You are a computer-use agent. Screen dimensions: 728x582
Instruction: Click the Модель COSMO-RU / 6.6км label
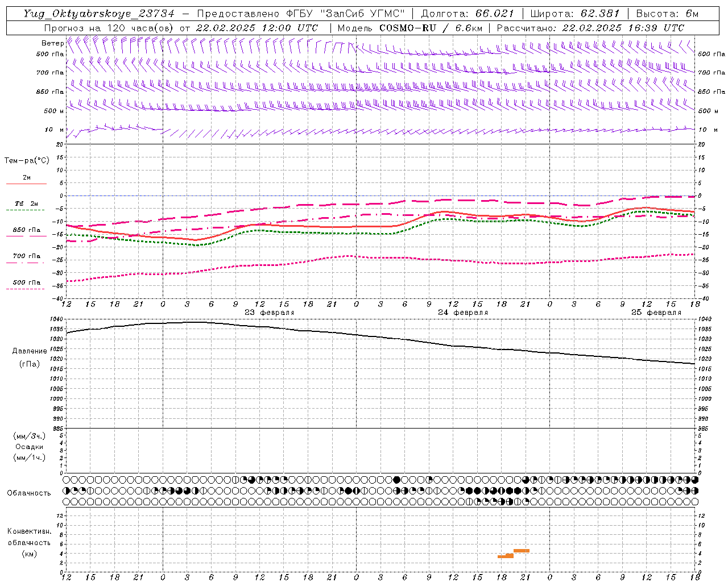point(409,28)
